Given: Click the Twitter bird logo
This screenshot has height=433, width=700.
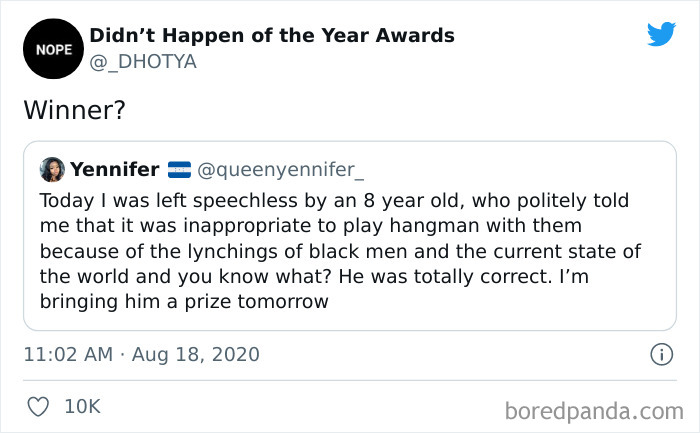Looking at the screenshot, I should [661, 35].
